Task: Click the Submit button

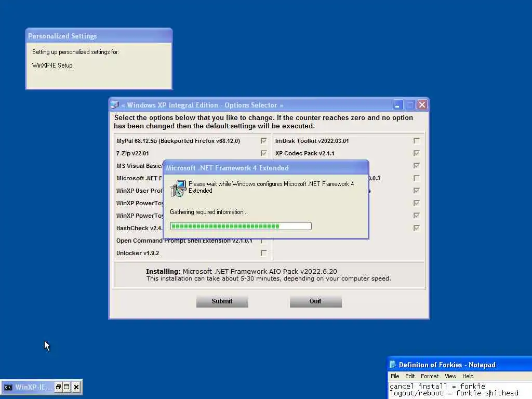Action: click(x=222, y=301)
